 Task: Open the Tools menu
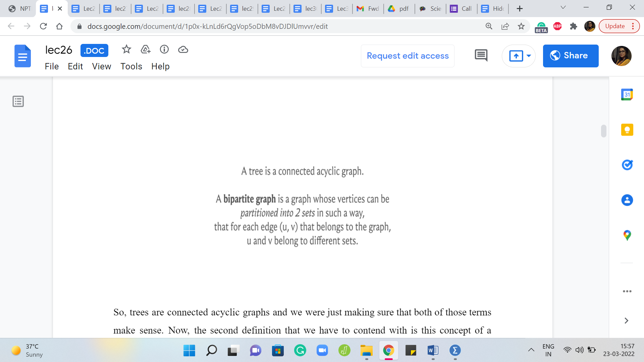(x=131, y=66)
